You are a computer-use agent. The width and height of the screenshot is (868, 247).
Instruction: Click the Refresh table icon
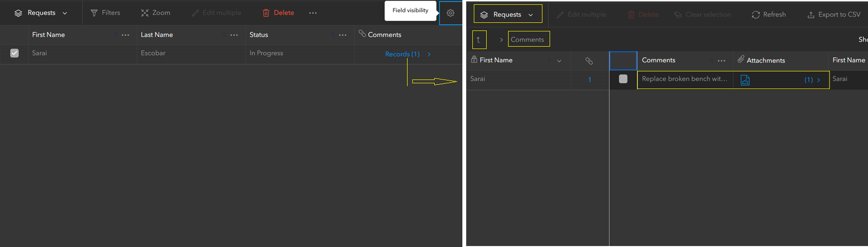pos(768,15)
